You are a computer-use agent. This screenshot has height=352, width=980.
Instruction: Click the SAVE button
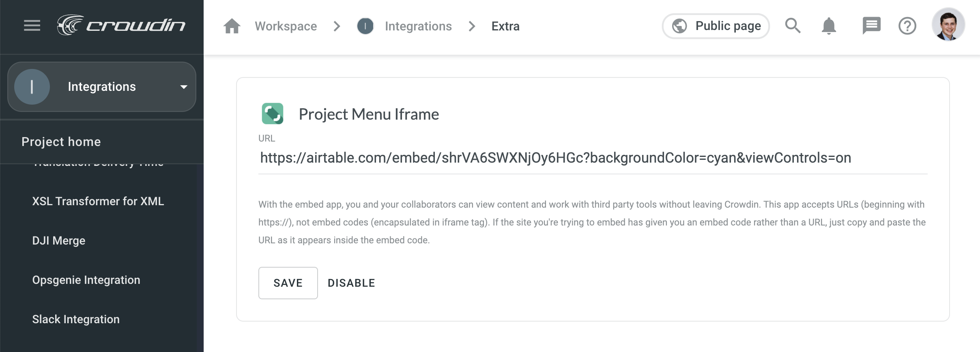(288, 283)
